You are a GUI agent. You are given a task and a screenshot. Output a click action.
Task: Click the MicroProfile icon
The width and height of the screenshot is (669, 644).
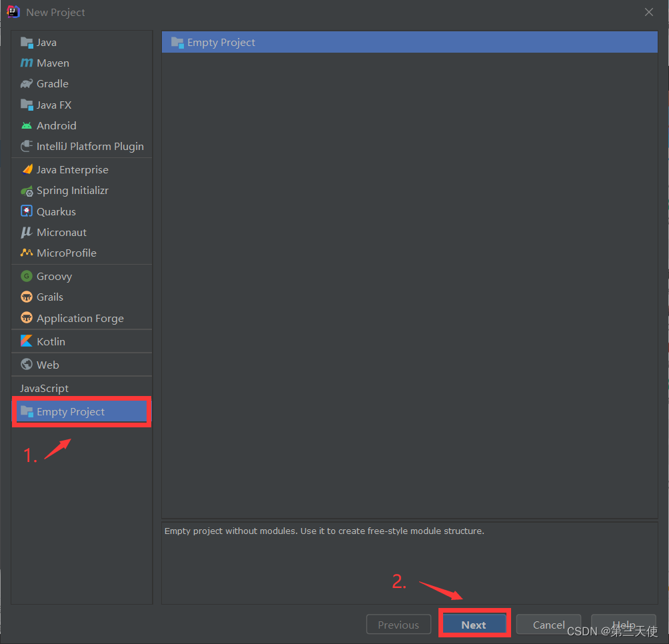pos(27,253)
